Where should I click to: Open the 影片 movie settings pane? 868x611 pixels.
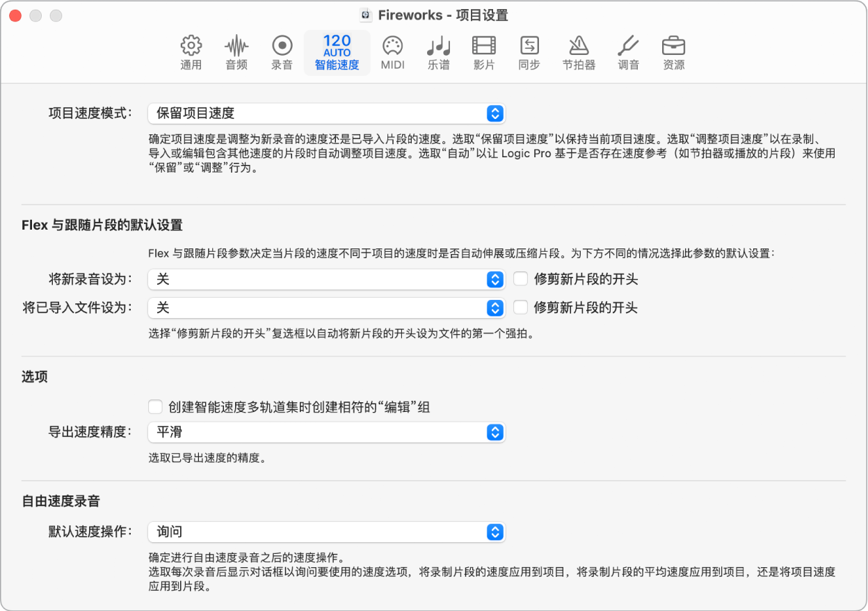tap(484, 54)
